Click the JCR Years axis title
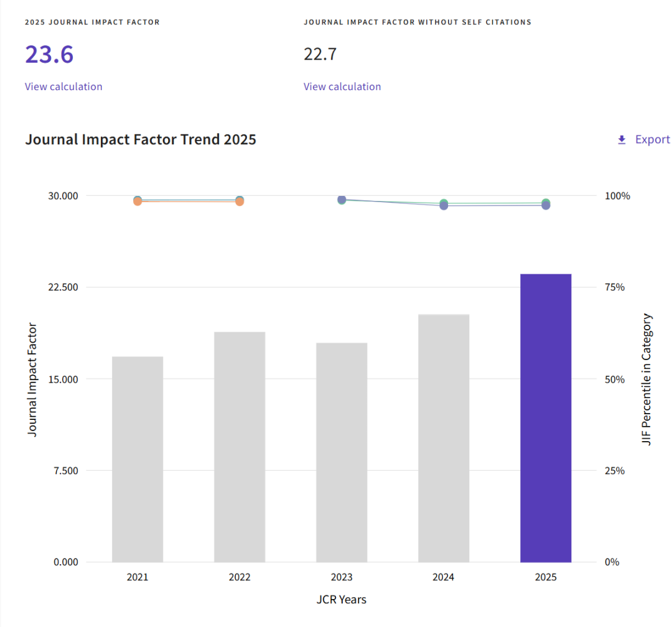The height and width of the screenshot is (627, 672). [342, 599]
